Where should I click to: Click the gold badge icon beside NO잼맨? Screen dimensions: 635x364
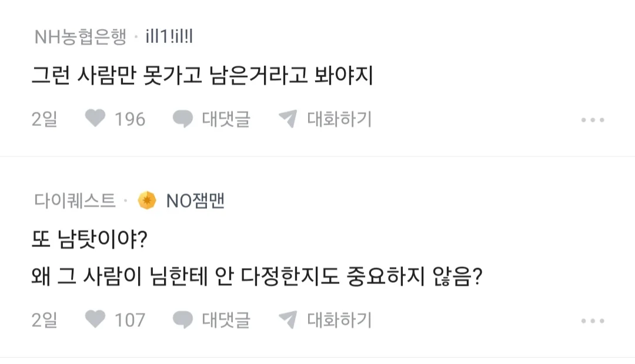point(147,201)
